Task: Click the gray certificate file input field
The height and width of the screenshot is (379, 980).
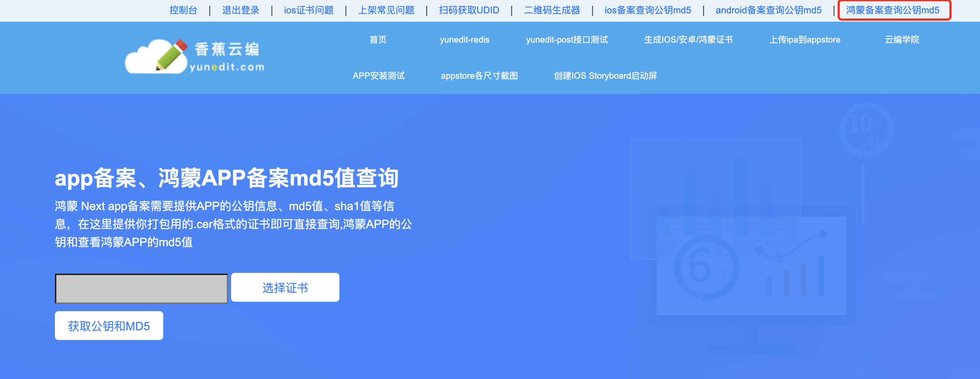Action: pos(141,288)
